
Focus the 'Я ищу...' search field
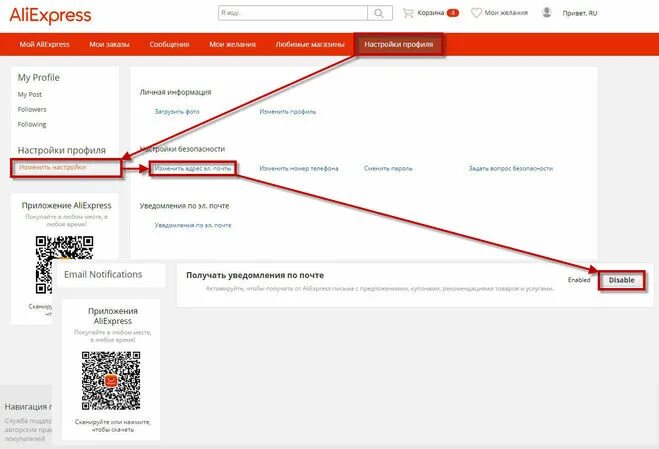click(x=293, y=13)
